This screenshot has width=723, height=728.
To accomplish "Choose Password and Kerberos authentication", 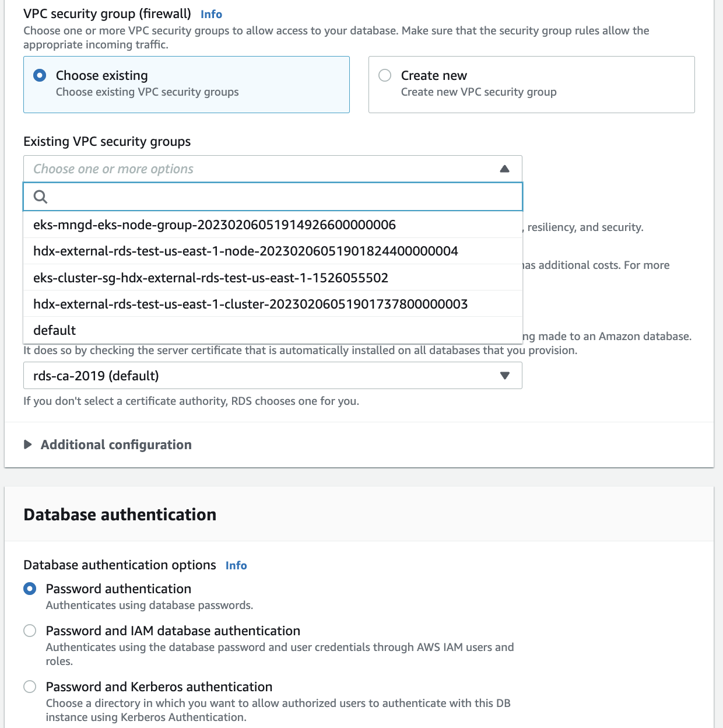I will [30, 687].
